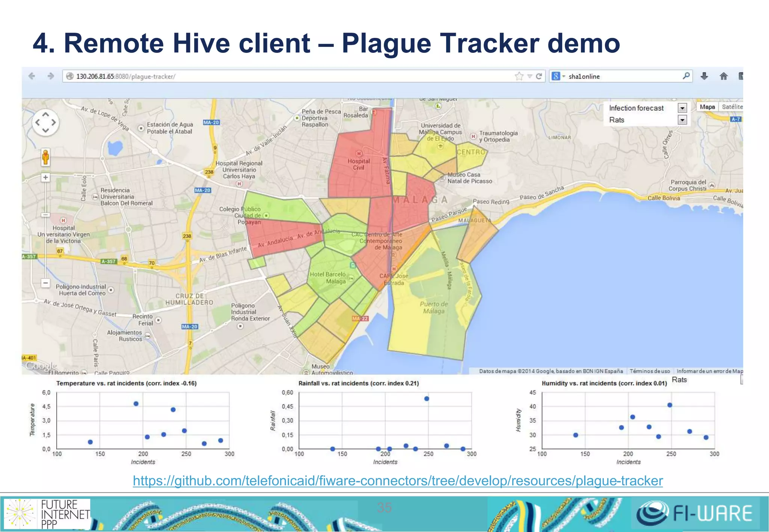Click Informar de un error de Maps
The width and height of the screenshot is (769, 532).
710,371
